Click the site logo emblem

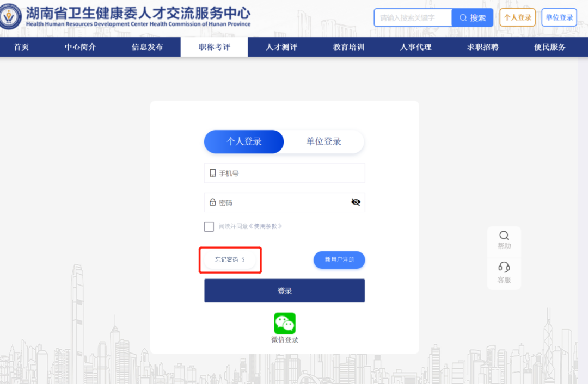tap(11, 18)
